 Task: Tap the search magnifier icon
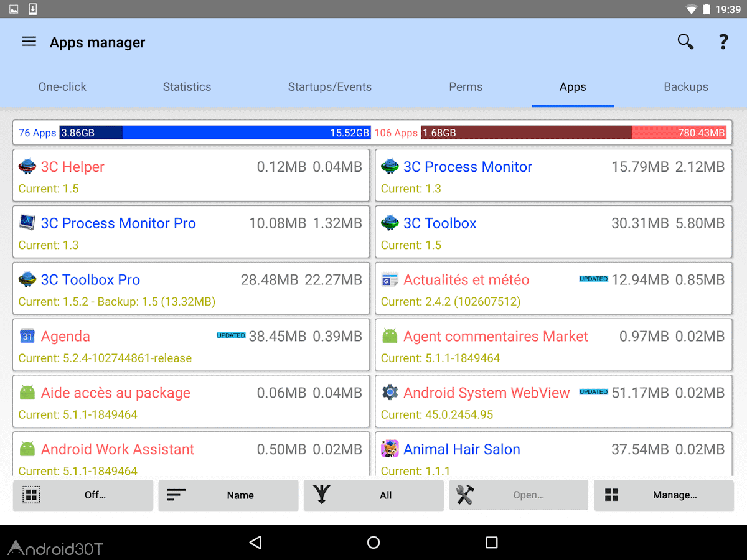(685, 42)
